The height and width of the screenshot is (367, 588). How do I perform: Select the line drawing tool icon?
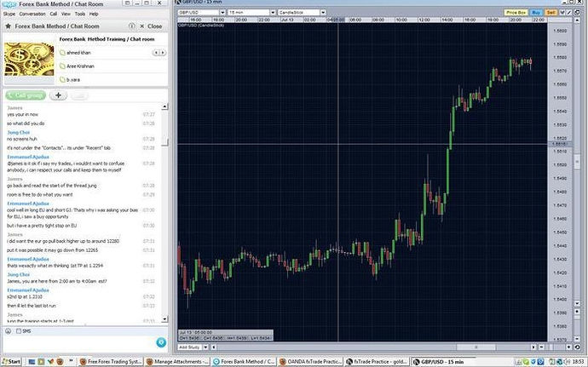pyautogui.click(x=568, y=13)
